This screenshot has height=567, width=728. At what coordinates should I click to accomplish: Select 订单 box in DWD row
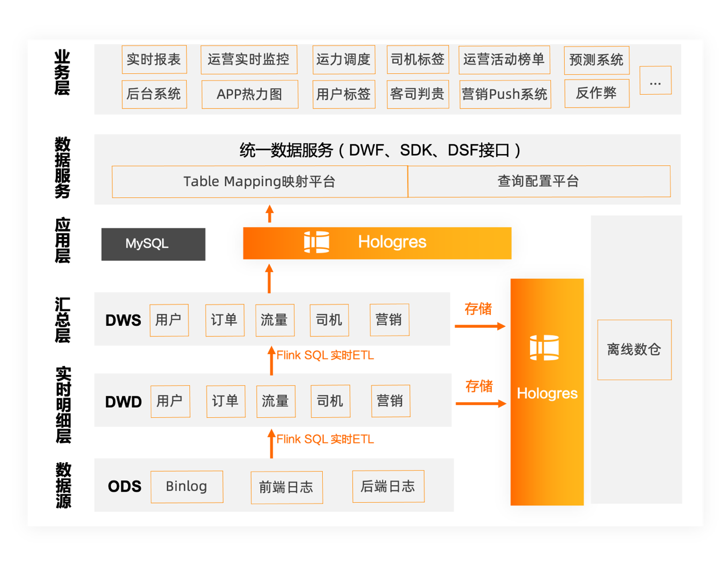click(226, 401)
